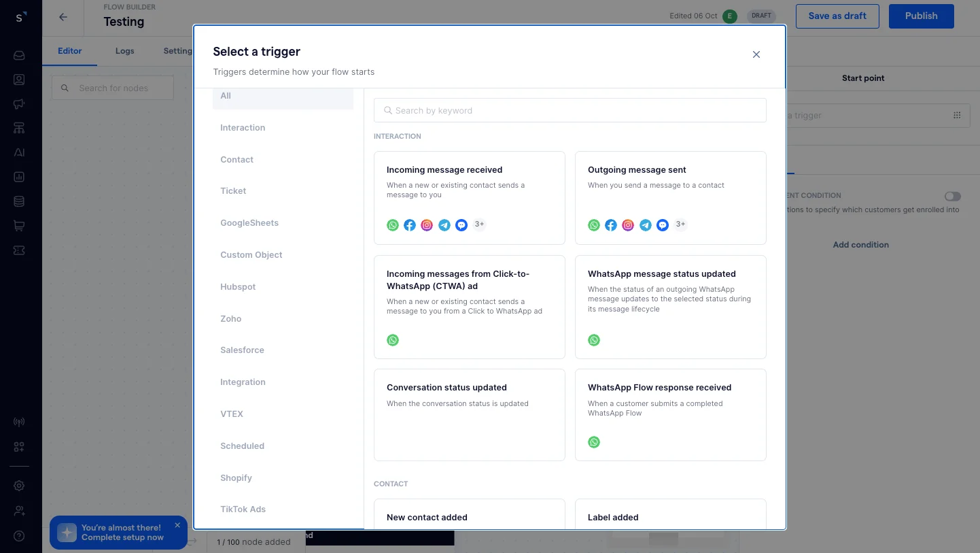Open the Inbox from the sidebar
This screenshot has width=980, height=553.
[19, 55]
